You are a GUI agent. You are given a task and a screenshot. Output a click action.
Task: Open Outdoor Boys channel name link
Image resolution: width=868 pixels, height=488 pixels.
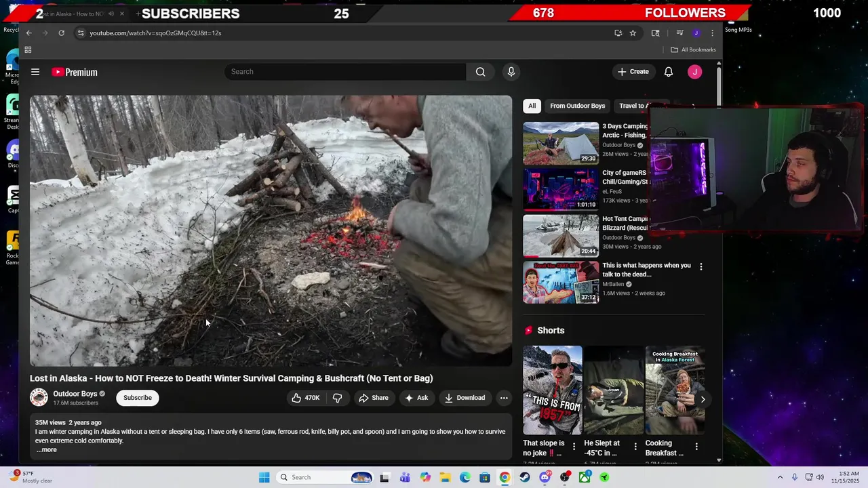point(75,394)
